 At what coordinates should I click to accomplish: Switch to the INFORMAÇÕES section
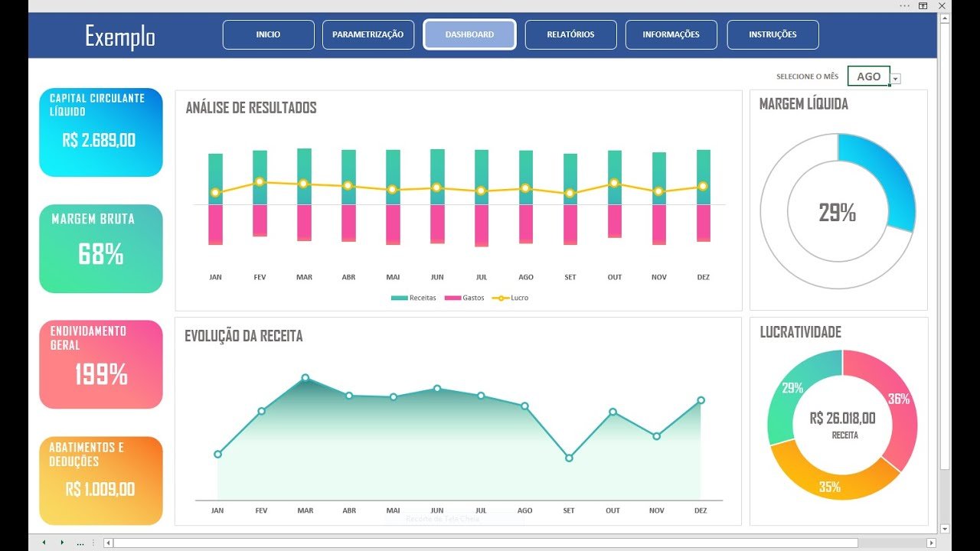(671, 34)
